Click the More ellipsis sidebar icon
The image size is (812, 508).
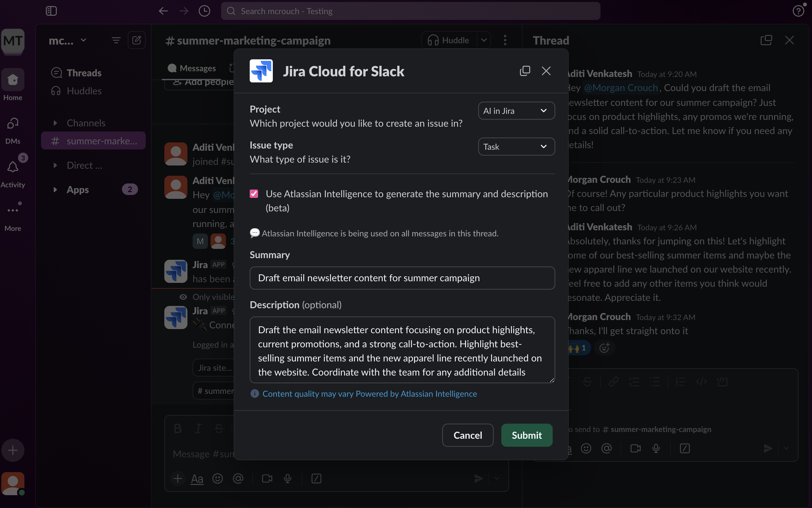13,211
